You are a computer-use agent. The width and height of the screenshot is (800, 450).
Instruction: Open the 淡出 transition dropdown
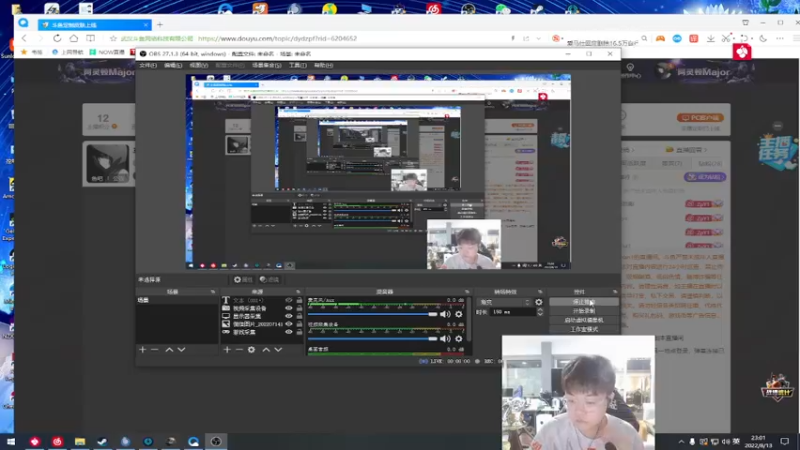[x=504, y=302]
